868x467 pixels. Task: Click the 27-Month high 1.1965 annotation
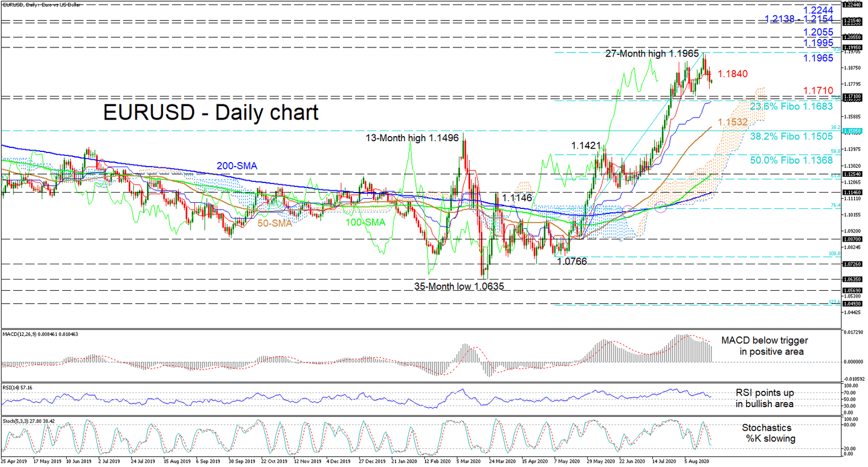(x=651, y=54)
